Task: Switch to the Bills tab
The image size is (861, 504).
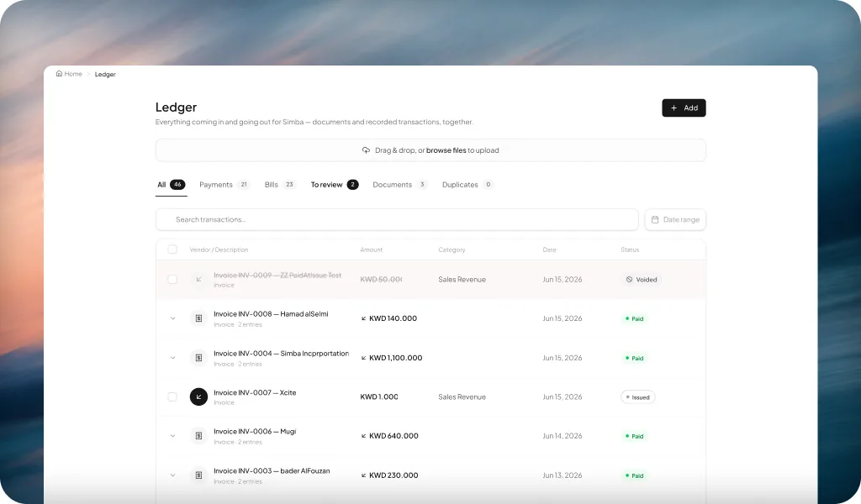Action: pyautogui.click(x=280, y=185)
